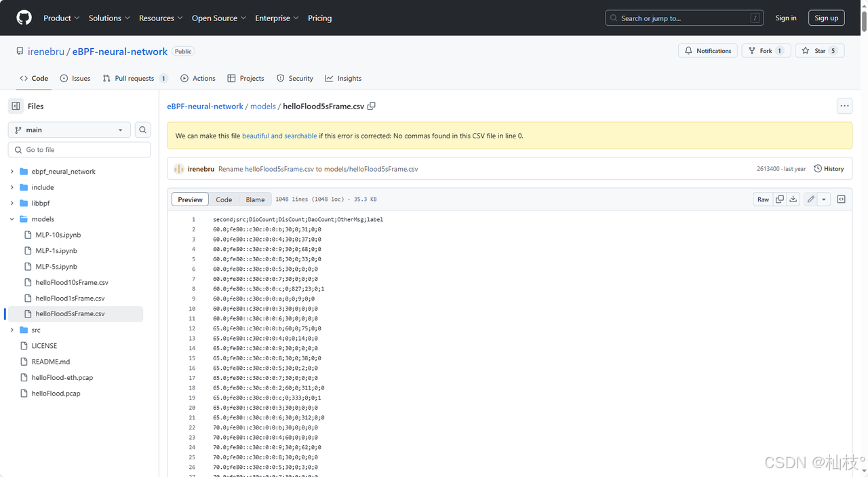The width and height of the screenshot is (868, 477).
Task: Click the Sign up button
Action: coord(826,18)
